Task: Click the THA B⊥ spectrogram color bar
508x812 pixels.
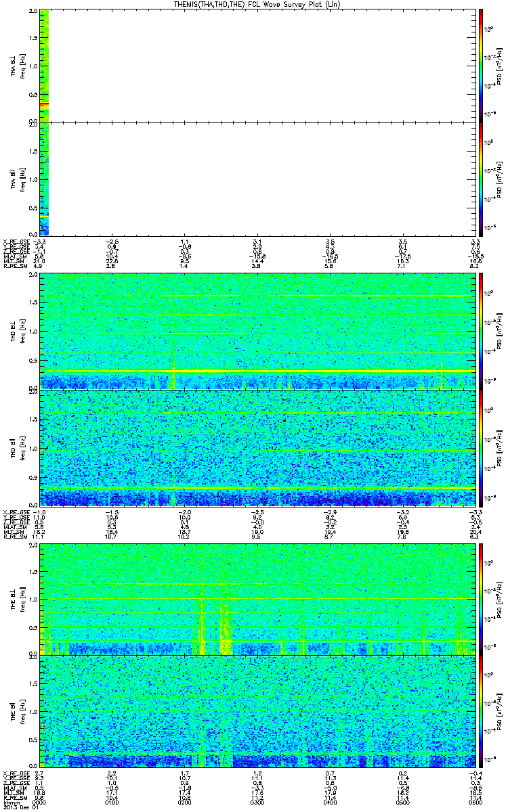Action: point(481,65)
